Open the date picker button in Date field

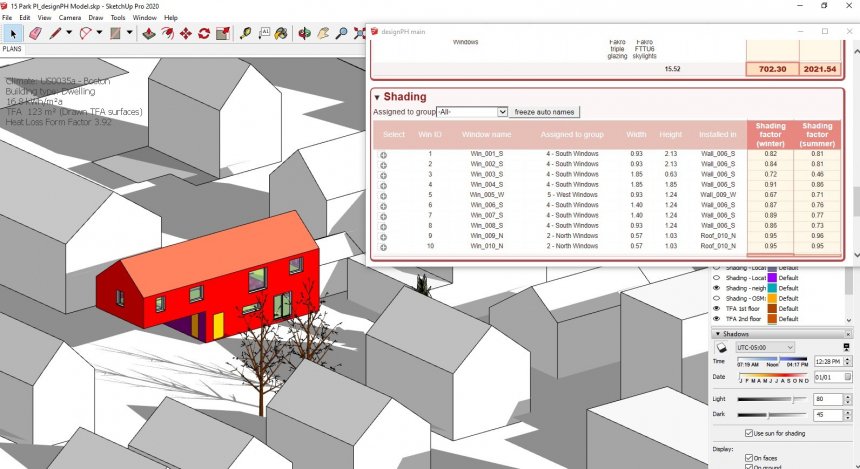[x=847, y=377]
